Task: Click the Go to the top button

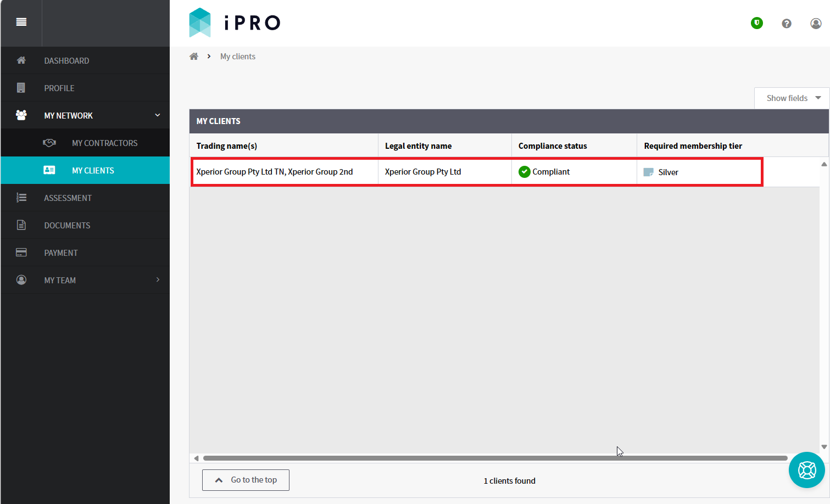Action: tap(246, 480)
